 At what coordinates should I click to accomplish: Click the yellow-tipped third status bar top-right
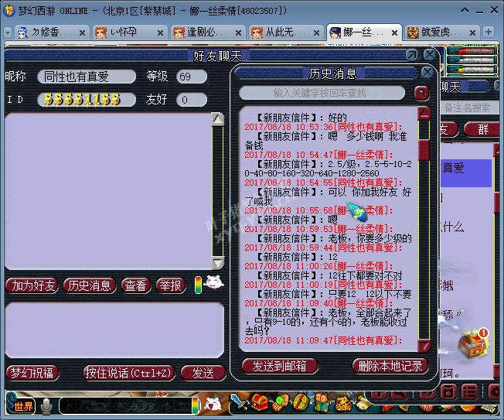pyautogui.click(x=472, y=69)
